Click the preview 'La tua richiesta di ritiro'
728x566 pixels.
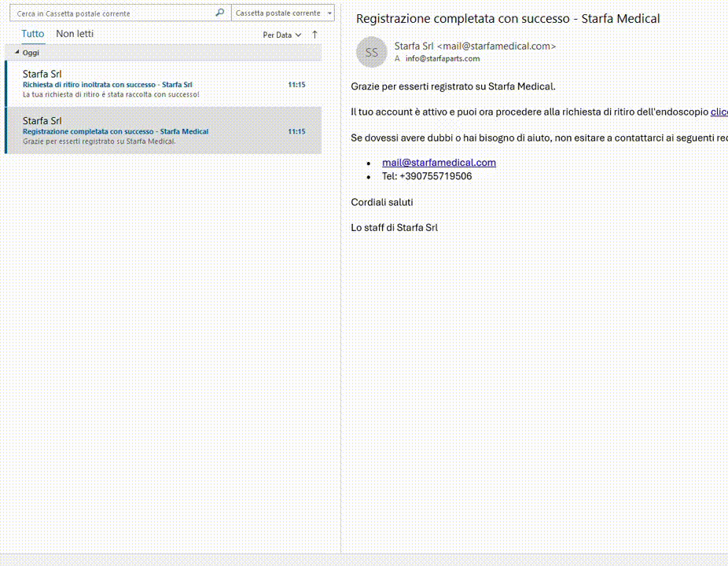(111, 94)
